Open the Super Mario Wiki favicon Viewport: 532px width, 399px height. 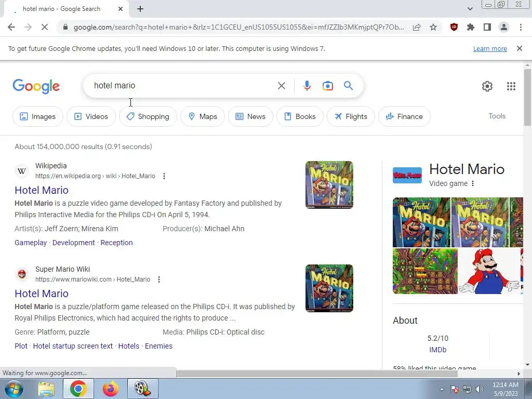[22, 274]
